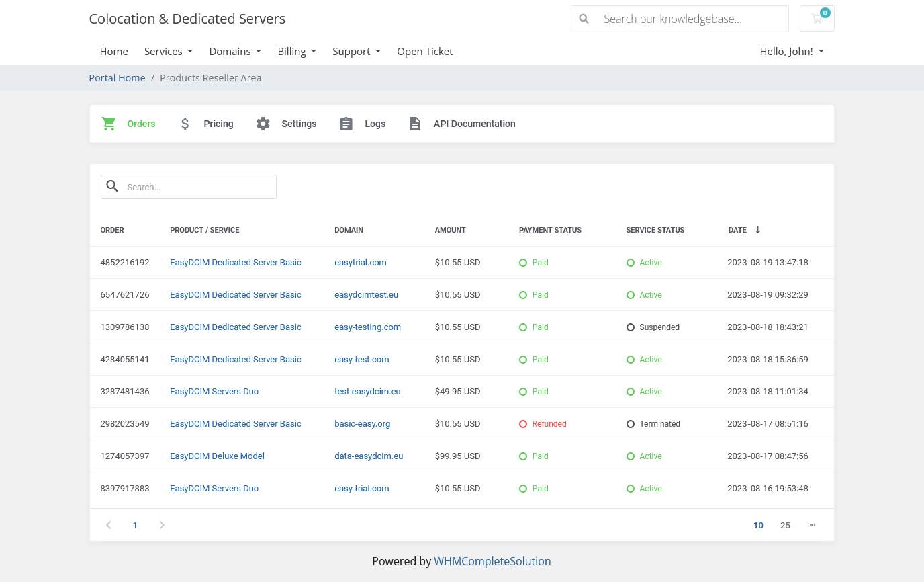
Task: Switch to the Pricing tab
Action: (x=206, y=124)
